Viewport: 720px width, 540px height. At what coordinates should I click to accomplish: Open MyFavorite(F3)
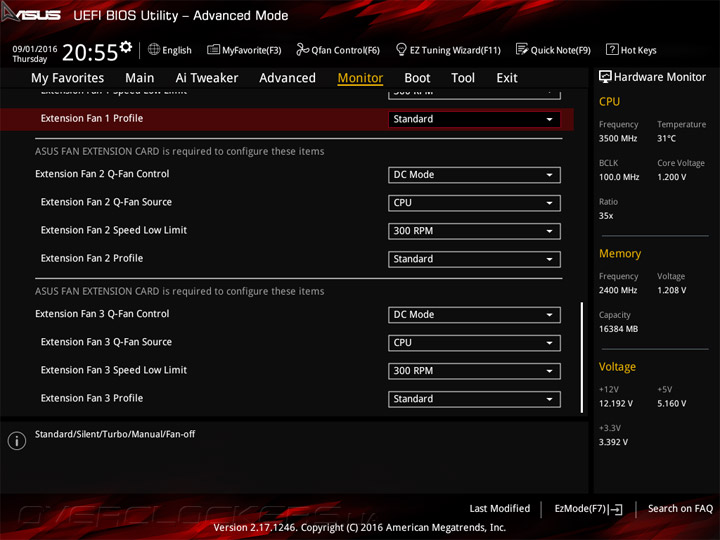tap(244, 50)
